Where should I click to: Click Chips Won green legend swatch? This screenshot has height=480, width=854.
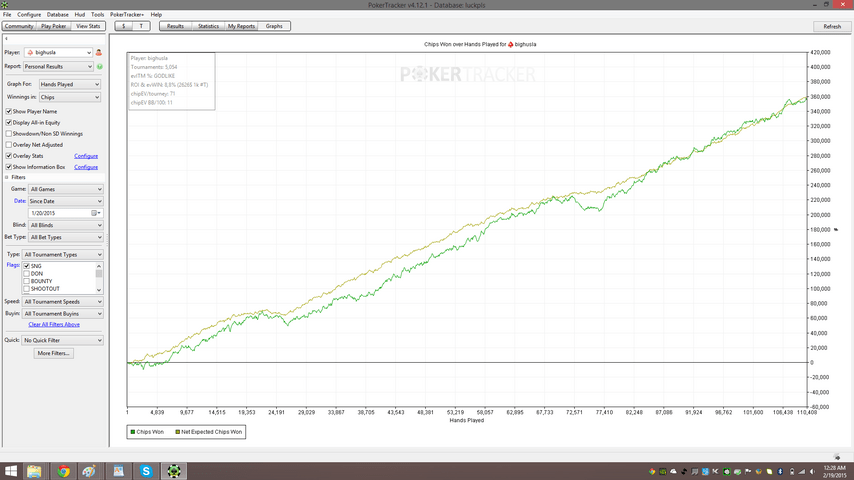coord(132,432)
